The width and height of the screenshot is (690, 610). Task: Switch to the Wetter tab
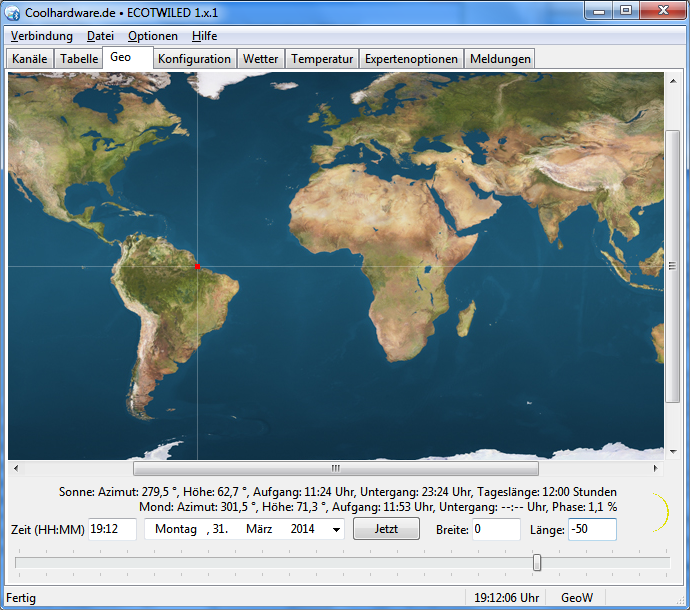(x=261, y=59)
